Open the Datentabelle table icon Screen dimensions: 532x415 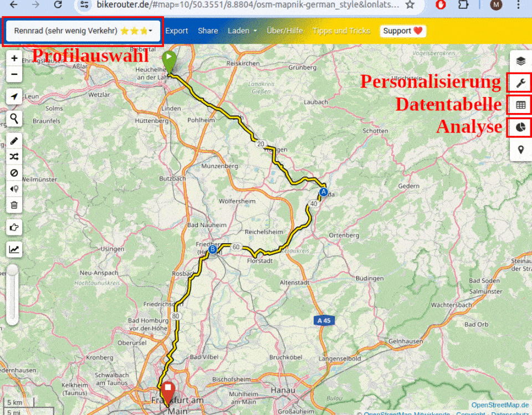pyautogui.click(x=520, y=105)
